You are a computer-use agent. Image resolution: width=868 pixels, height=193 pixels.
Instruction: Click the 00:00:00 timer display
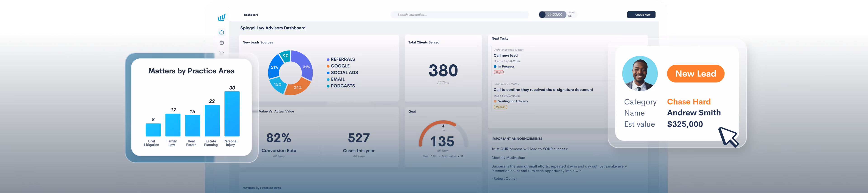(x=555, y=14)
